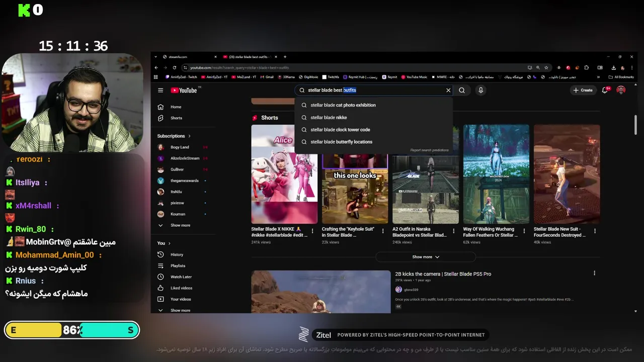This screenshot has width=644, height=362.
Task: Click the YouTube page vertical scrollbar
Action: coord(635,125)
